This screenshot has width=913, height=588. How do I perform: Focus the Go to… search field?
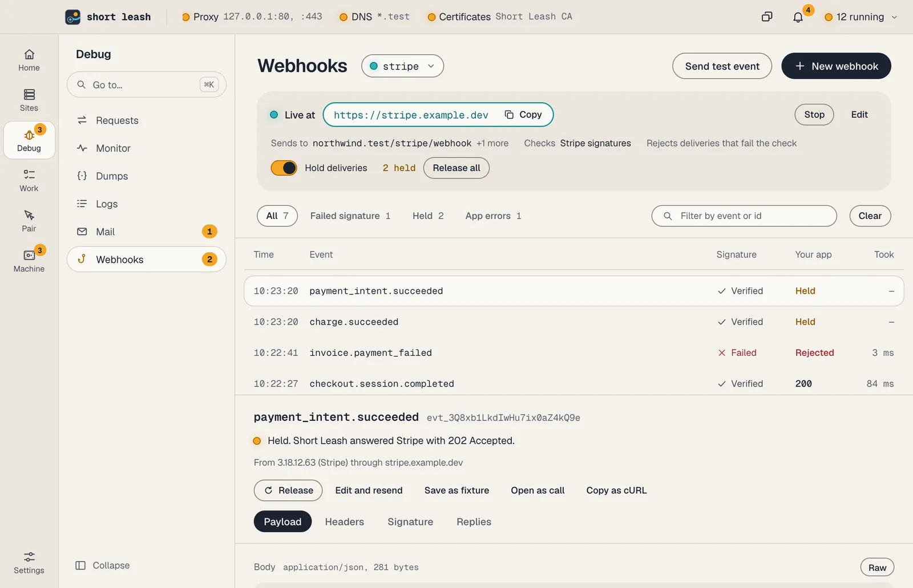[147, 84]
